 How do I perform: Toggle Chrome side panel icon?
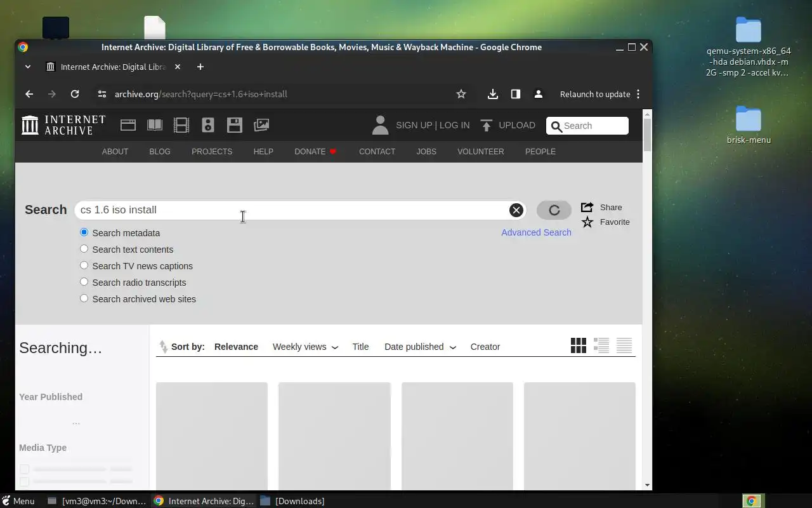[516, 94]
